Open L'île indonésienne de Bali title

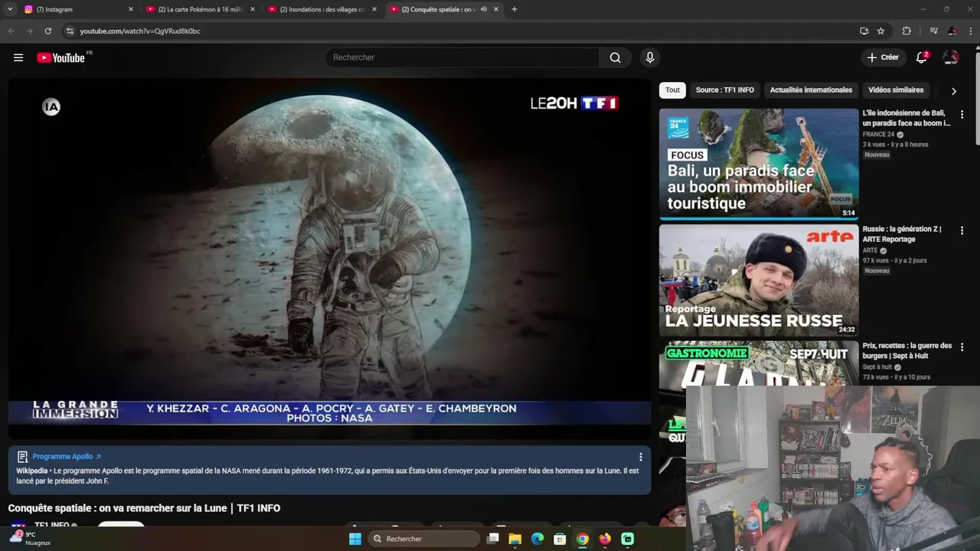point(906,118)
